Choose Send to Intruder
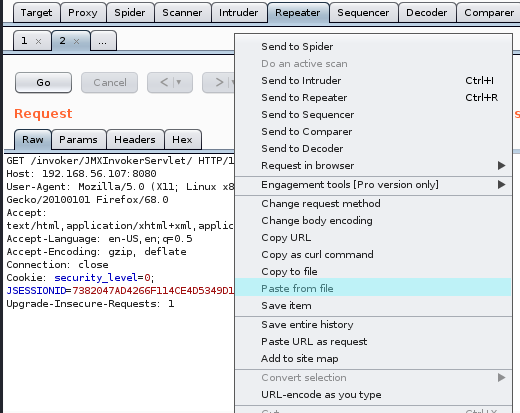The image size is (520, 413). (x=373, y=81)
